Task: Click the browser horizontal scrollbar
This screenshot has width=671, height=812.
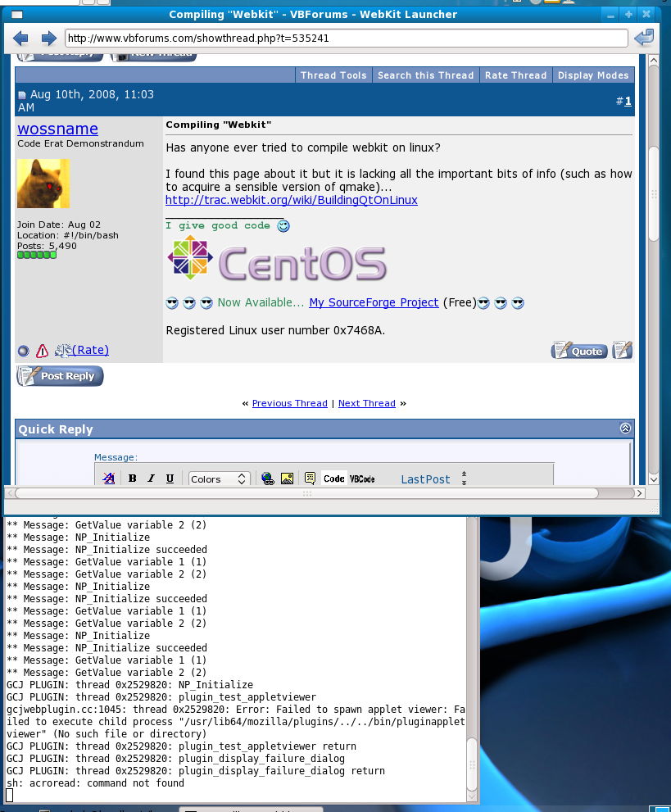Action: pos(306,493)
